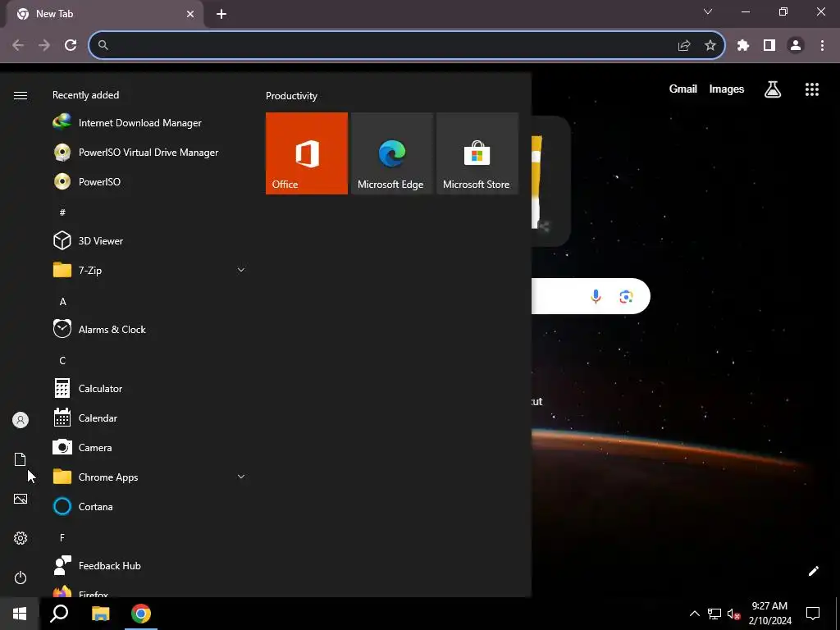Close the New Tab tab
This screenshot has width=840, height=630.
click(190, 14)
